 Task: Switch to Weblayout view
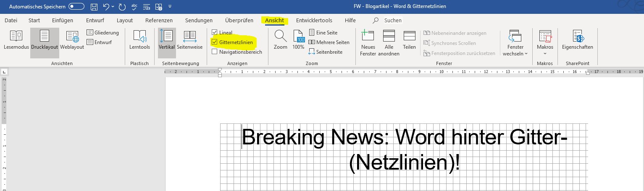coord(72,40)
